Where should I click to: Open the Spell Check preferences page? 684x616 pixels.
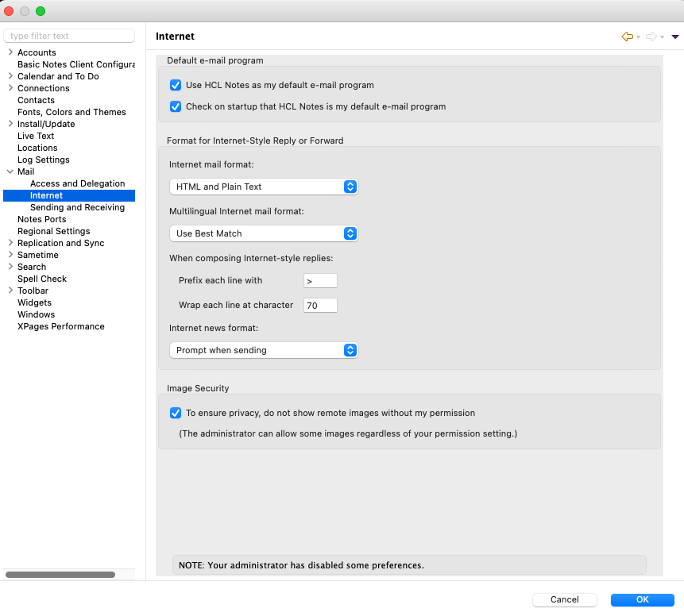42,279
